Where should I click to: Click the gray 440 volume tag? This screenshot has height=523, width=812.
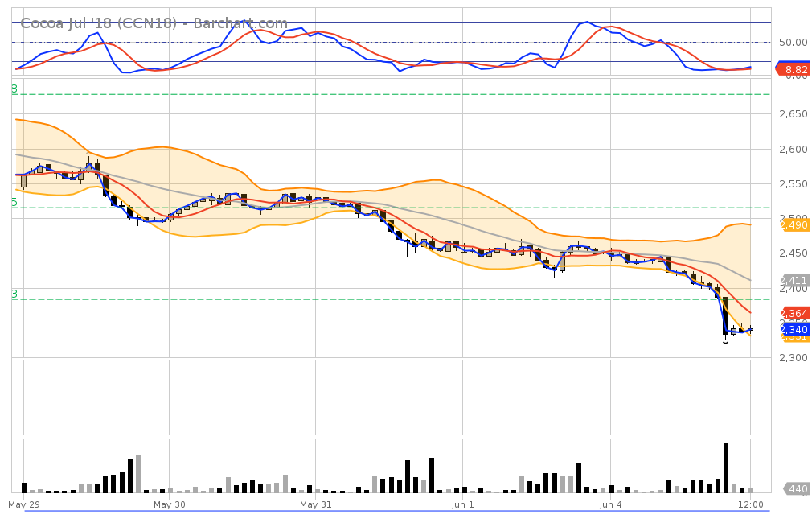pyautogui.click(x=797, y=488)
